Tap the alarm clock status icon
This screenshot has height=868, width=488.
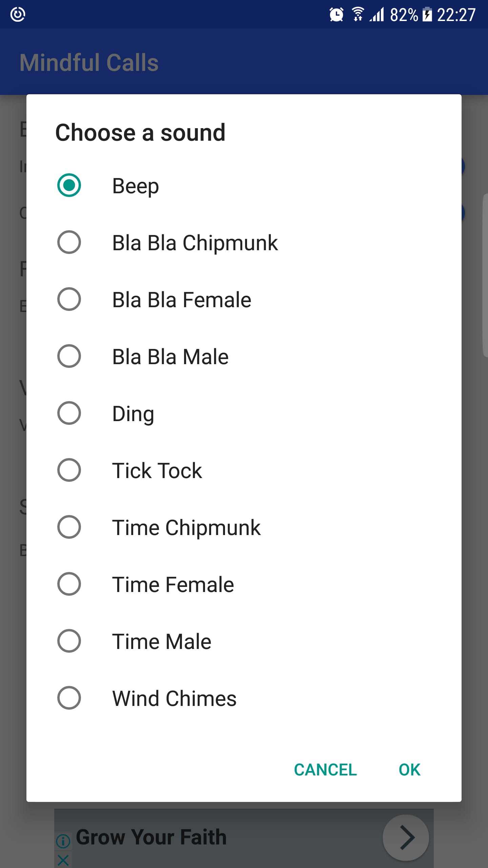336,15
